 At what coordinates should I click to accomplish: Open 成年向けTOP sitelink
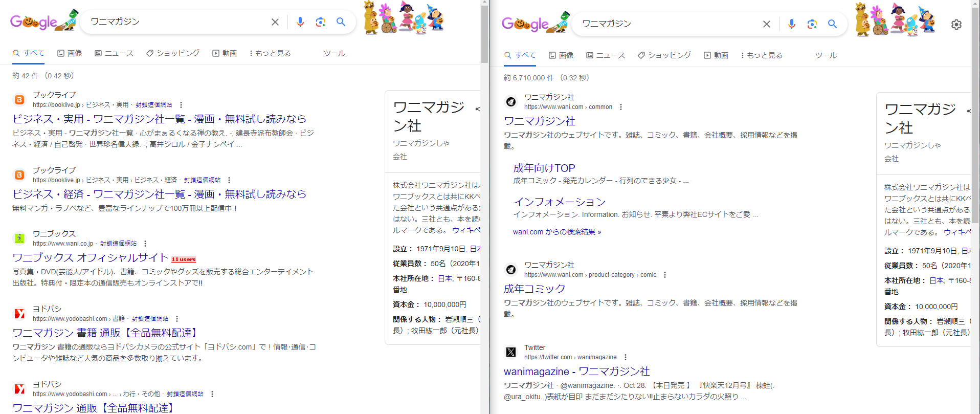click(544, 168)
